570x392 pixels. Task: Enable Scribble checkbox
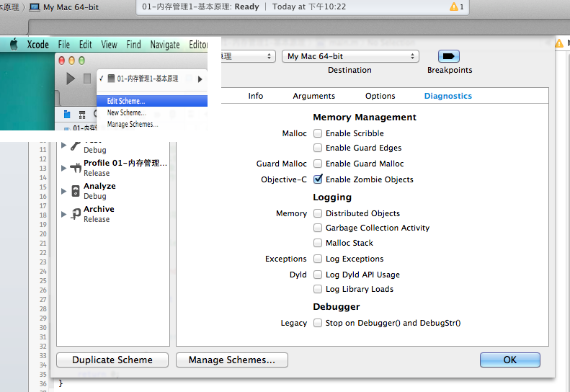click(x=318, y=133)
